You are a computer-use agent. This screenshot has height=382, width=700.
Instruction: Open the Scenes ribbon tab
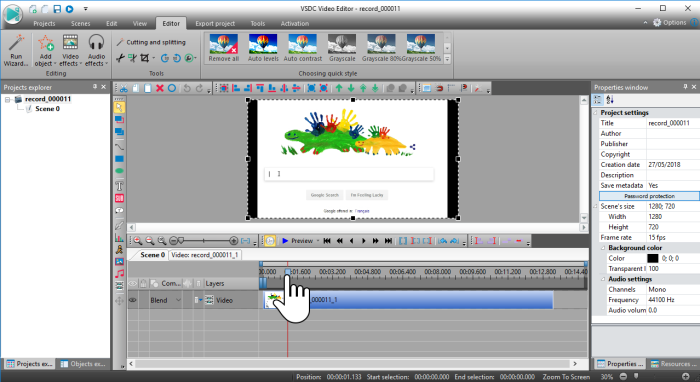click(80, 24)
